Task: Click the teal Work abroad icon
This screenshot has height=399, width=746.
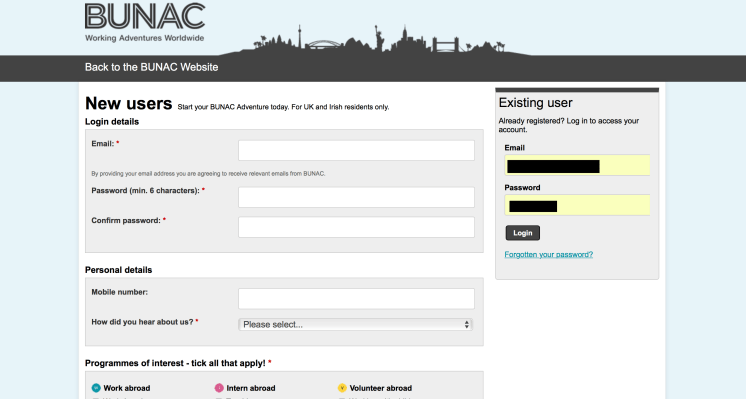Action: coord(96,388)
